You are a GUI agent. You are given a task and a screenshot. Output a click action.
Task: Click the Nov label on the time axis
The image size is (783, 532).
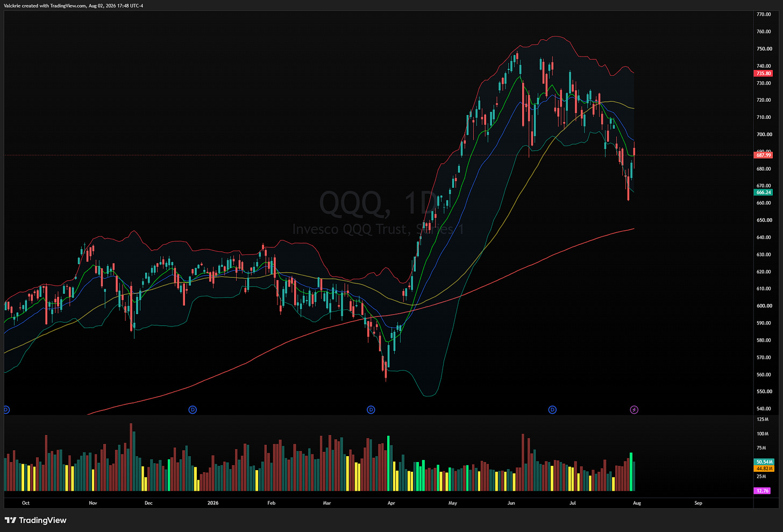[93, 503]
